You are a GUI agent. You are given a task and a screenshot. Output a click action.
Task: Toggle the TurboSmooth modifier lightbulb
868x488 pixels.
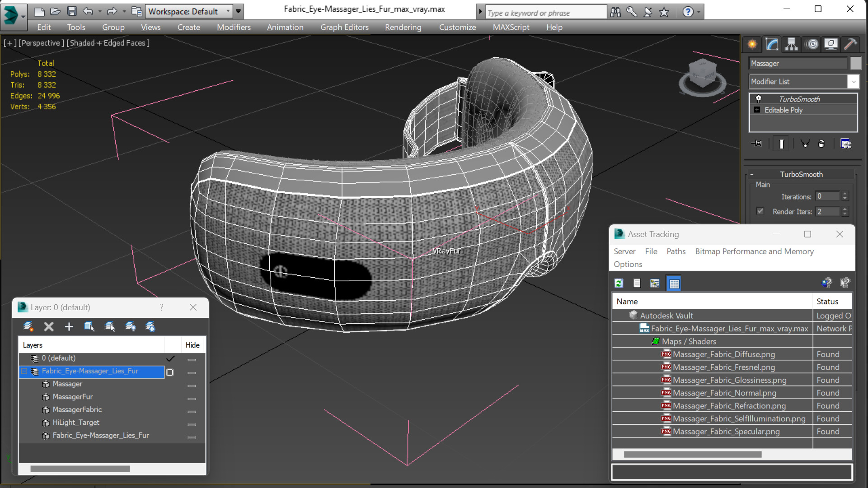(758, 99)
